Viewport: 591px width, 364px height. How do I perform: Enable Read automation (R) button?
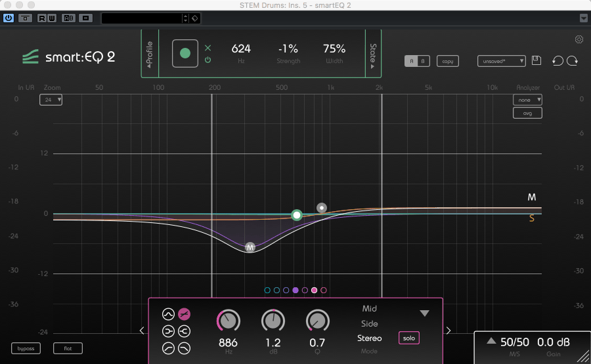(x=42, y=18)
